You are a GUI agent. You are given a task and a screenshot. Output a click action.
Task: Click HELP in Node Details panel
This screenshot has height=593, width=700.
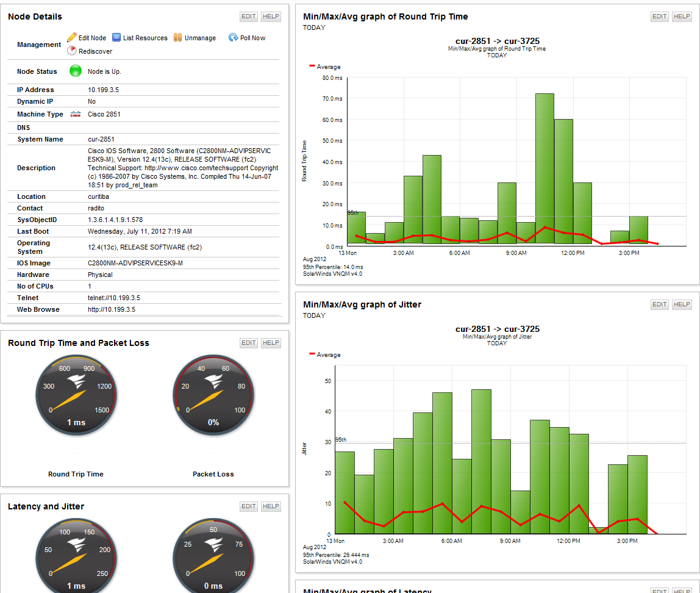click(x=271, y=16)
